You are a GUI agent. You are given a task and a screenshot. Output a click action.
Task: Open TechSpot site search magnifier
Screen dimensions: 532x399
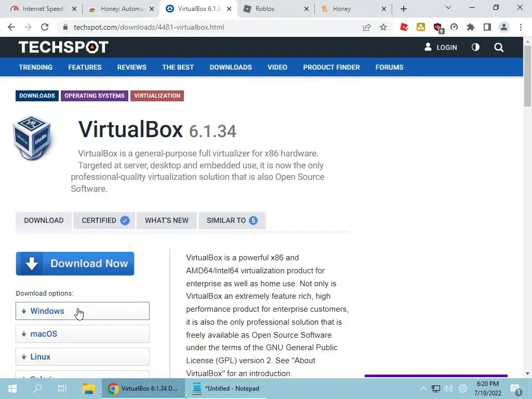(x=499, y=47)
